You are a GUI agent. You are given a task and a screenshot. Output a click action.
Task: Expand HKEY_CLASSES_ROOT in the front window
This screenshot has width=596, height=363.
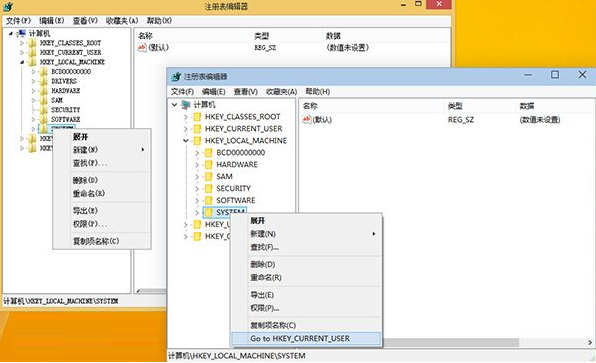pos(186,117)
